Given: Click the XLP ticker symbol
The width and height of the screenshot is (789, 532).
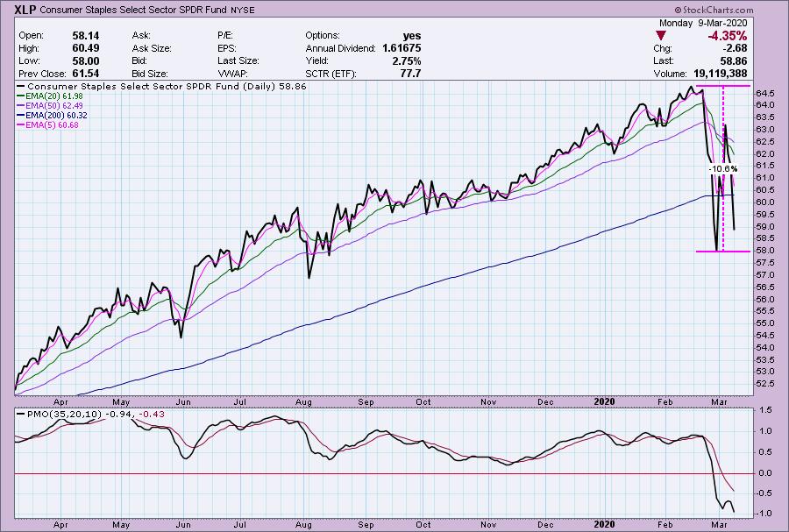Looking at the screenshot, I should click(25, 10).
